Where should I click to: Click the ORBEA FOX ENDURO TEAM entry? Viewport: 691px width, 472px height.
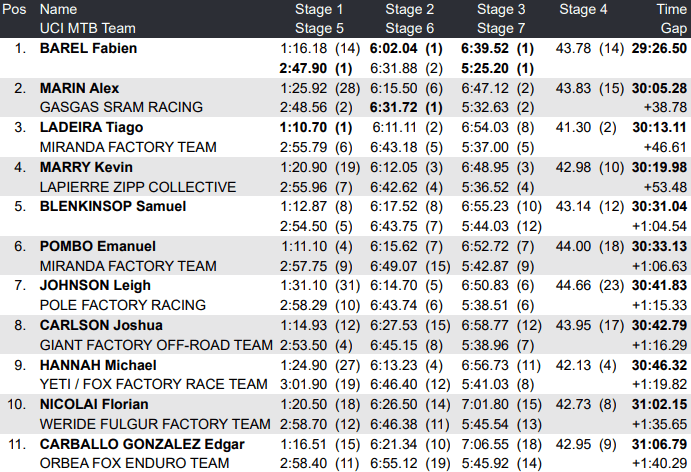[135, 463]
